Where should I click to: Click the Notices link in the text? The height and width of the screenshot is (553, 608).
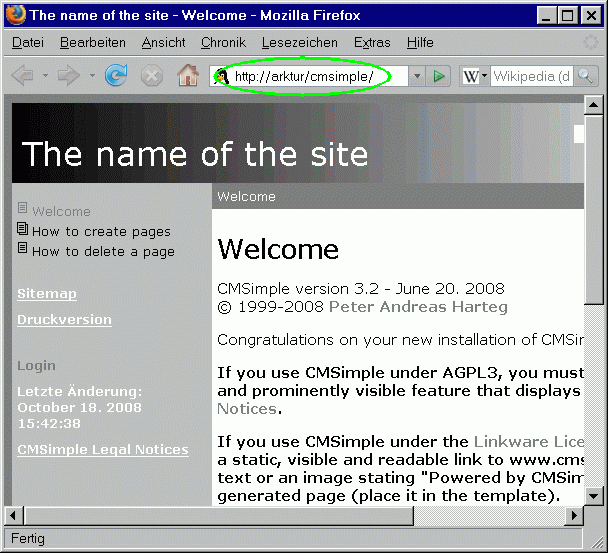coord(247,409)
